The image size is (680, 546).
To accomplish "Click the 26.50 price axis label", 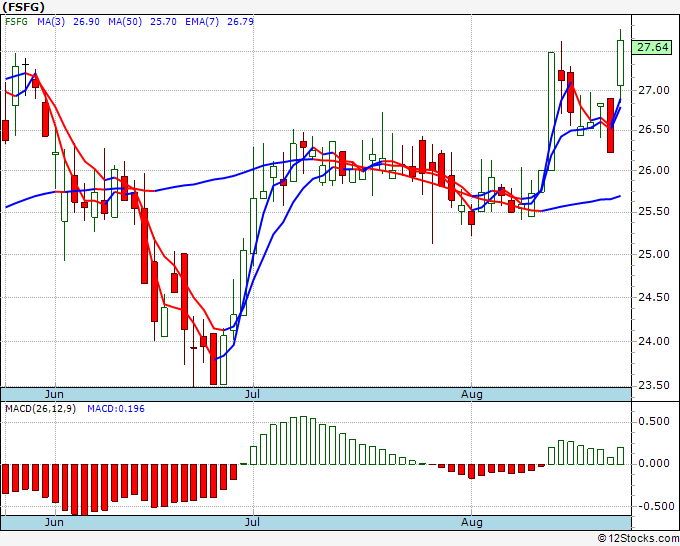I will 654,129.
